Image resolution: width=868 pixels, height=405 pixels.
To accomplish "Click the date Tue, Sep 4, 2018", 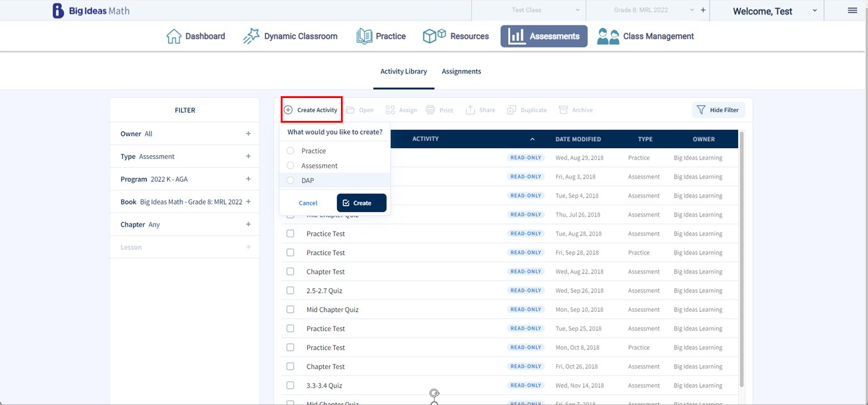I will coord(577,196).
